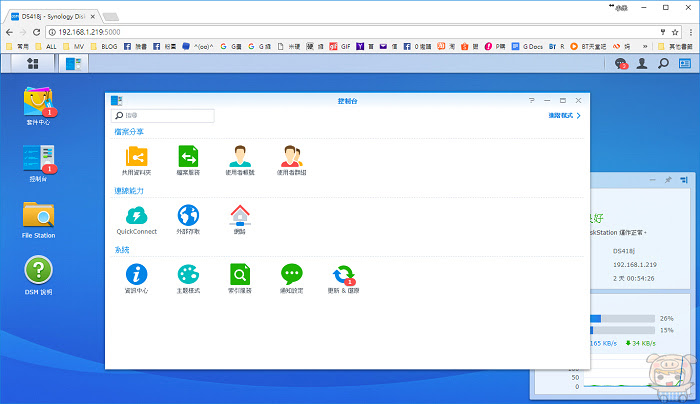The image size is (700, 404).
Task: Open the DSM main menu grid button
Action: [x=33, y=63]
